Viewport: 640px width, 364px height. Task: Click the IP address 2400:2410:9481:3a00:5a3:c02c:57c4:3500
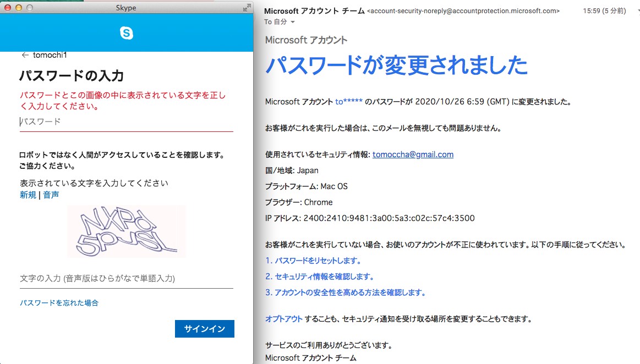point(389,218)
